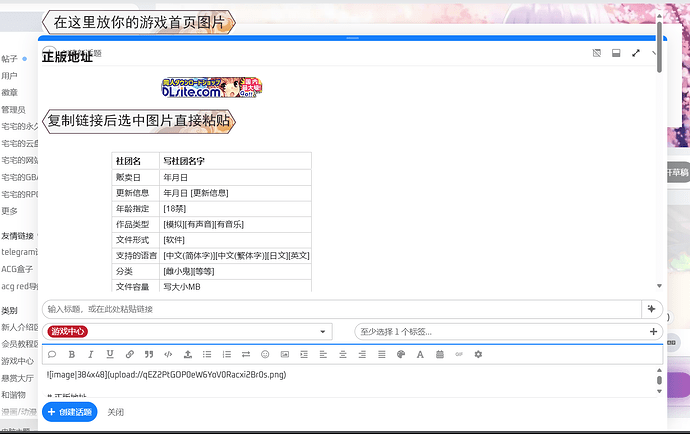
Task: Click 关闭 to close the composer
Action: point(115,412)
